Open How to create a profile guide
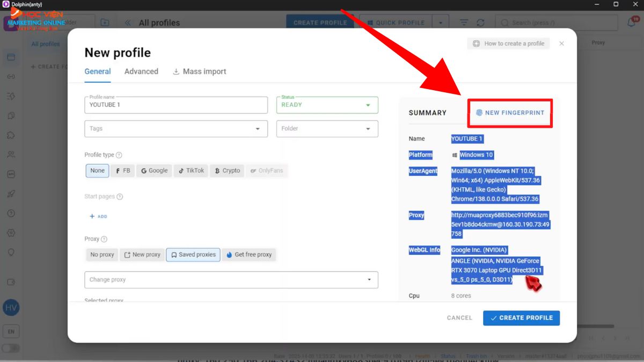Image resolution: width=644 pixels, height=362 pixels. 508,43
